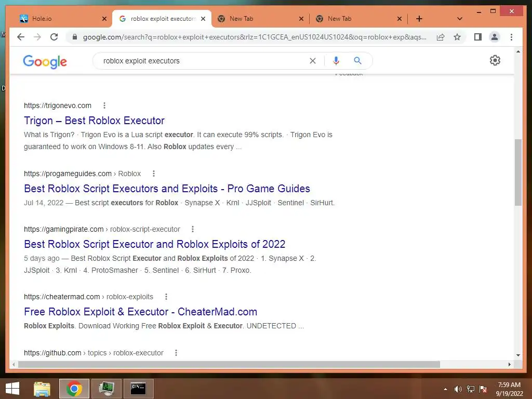Image resolution: width=532 pixels, height=399 pixels.
Task: Open Google quick settings gear
Action: click(x=495, y=60)
